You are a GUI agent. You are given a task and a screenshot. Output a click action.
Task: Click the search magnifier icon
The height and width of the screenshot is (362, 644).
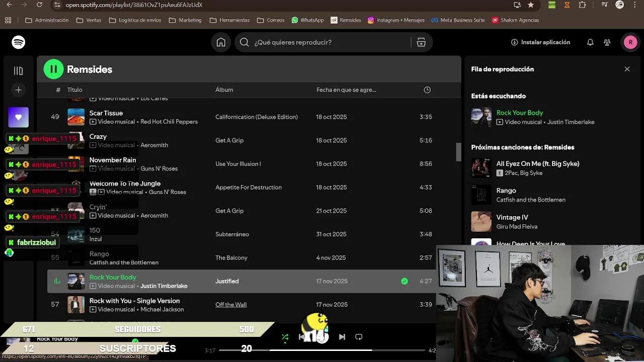245,42
